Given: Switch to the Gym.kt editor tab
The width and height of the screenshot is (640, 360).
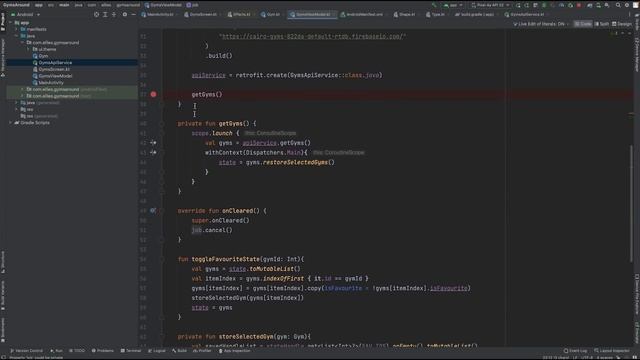Looking at the screenshot, I should (x=271, y=14).
